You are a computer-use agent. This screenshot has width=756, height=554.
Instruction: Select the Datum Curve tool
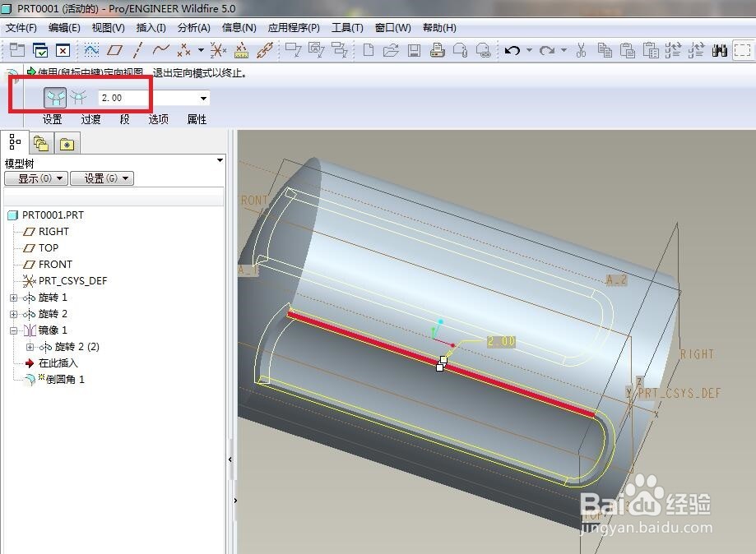(x=160, y=49)
